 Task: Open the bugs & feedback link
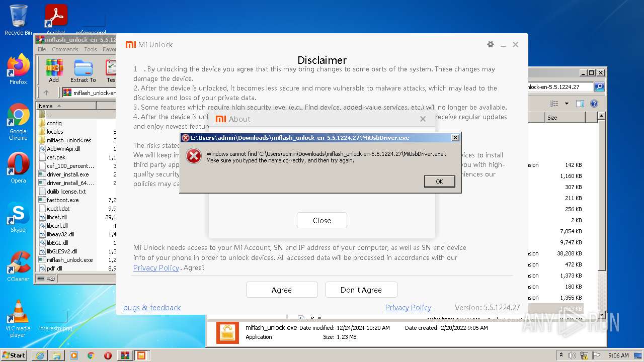[x=152, y=308]
